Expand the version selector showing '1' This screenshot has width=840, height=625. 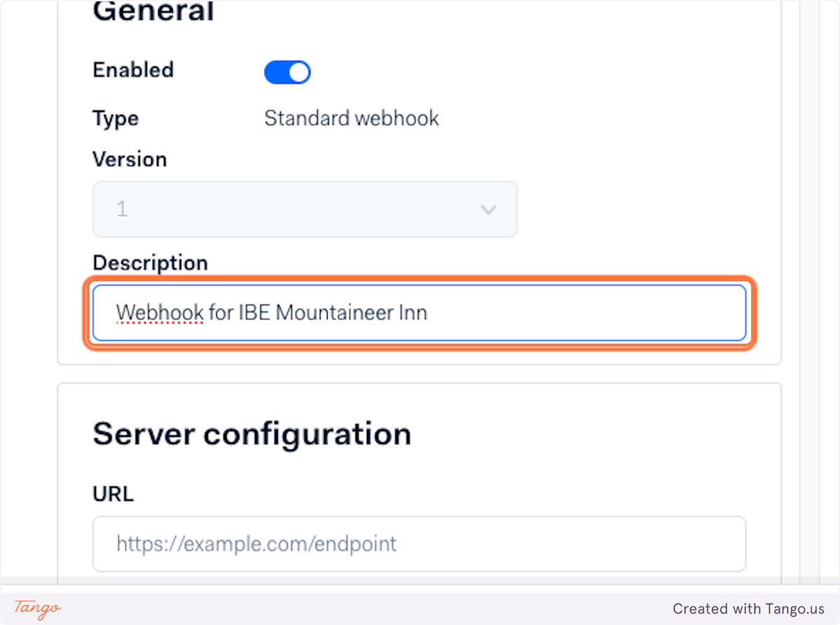point(305,209)
